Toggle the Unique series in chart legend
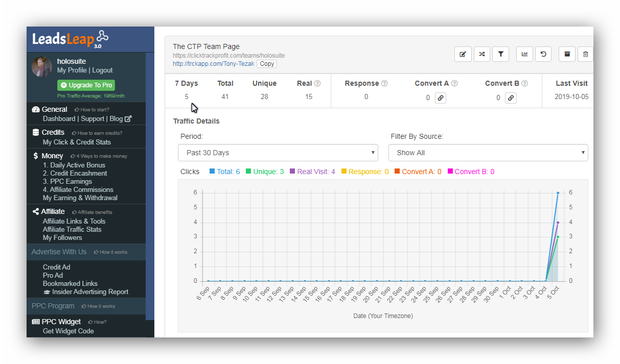The height and width of the screenshot is (364, 620). point(265,172)
